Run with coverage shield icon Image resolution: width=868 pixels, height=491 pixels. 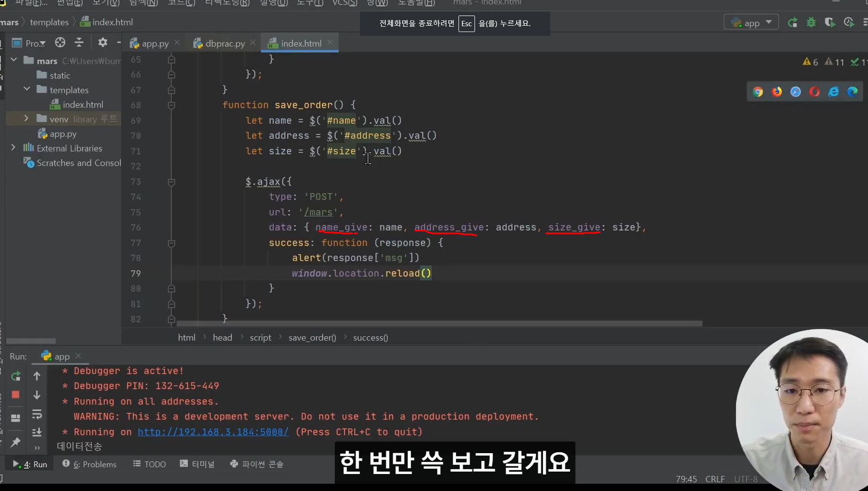[830, 23]
